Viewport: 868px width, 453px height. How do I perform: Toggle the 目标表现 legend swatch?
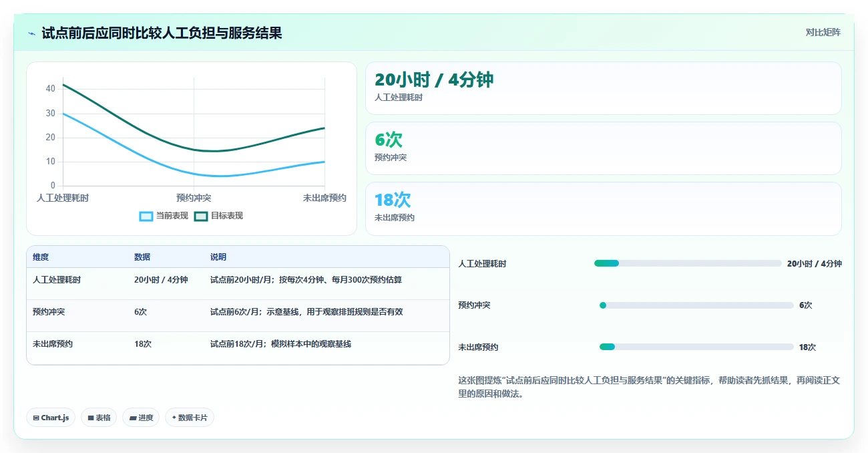201,216
